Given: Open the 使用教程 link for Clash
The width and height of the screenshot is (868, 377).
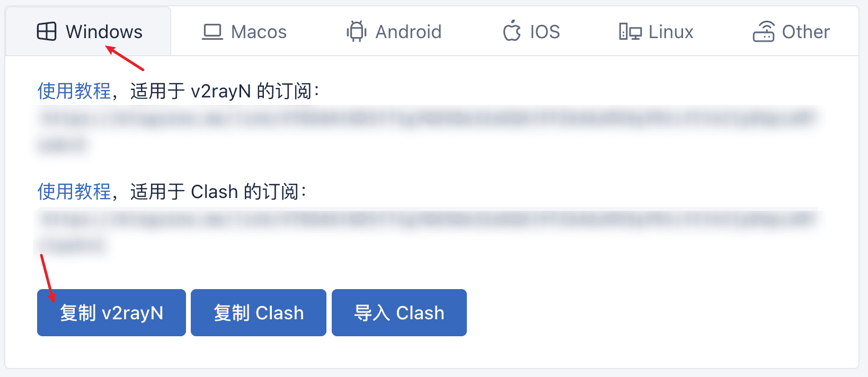Looking at the screenshot, I should (x=74, y=192).
